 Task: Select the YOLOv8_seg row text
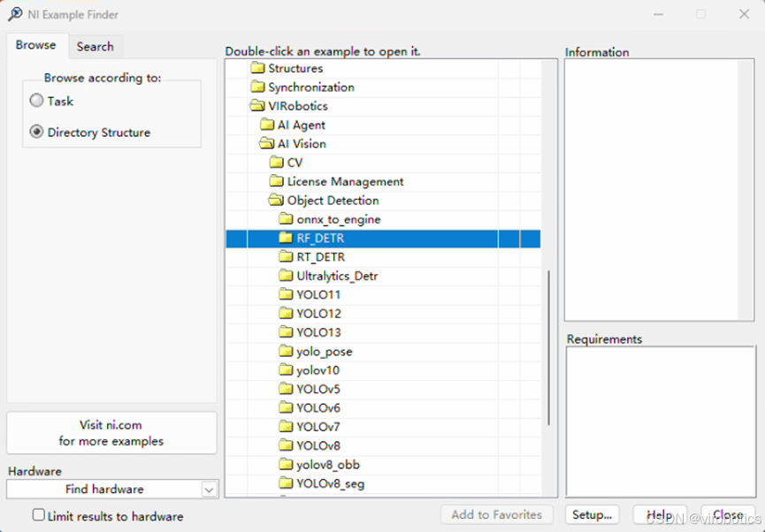[331, 483]
